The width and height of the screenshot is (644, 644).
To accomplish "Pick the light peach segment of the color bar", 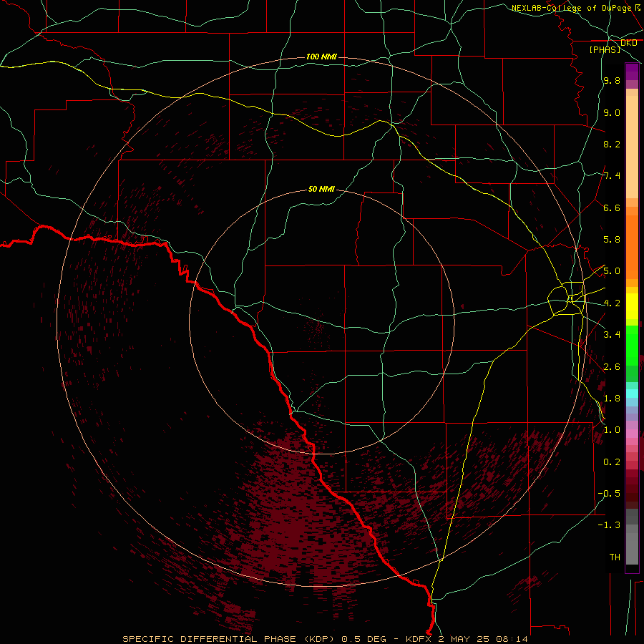I will [x=632, y=147].
